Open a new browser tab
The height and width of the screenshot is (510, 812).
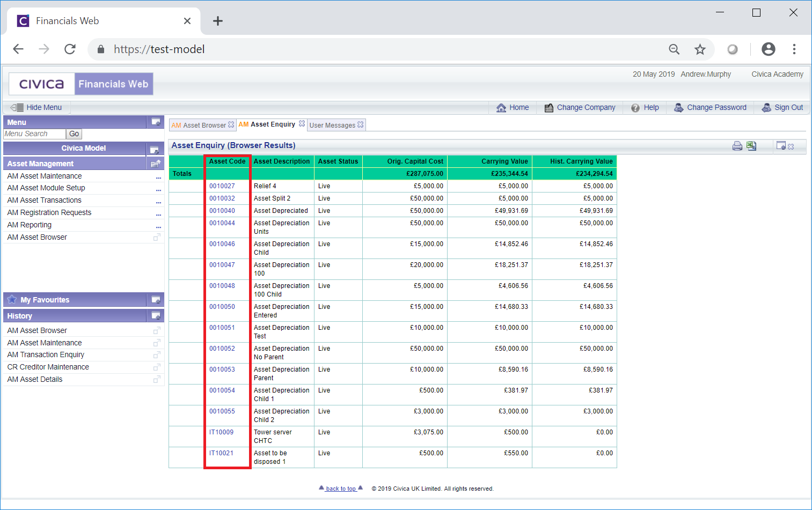[x=217, y=21]
